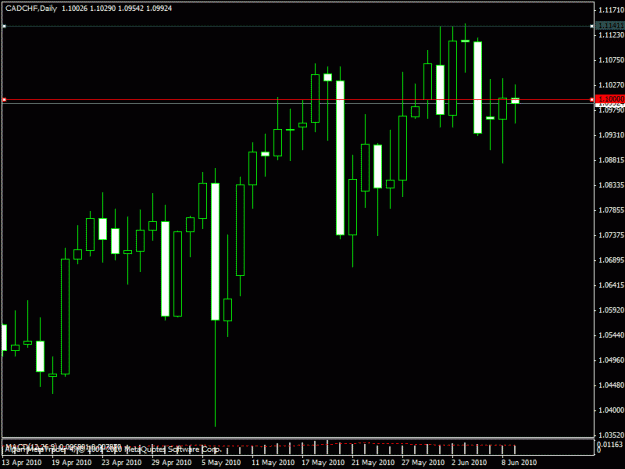
Task: Click the 23 Apr 2010 date label
Action: [x=122, y=462]
